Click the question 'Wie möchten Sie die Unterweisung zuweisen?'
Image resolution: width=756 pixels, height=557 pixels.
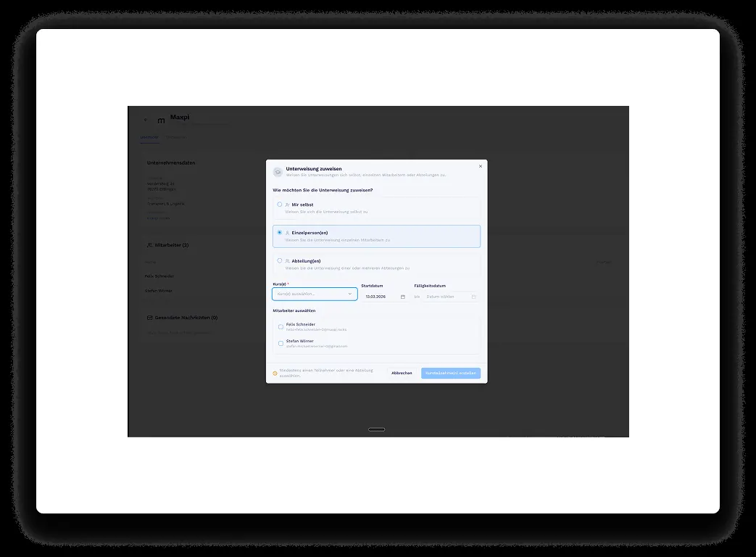coord(323,190)
